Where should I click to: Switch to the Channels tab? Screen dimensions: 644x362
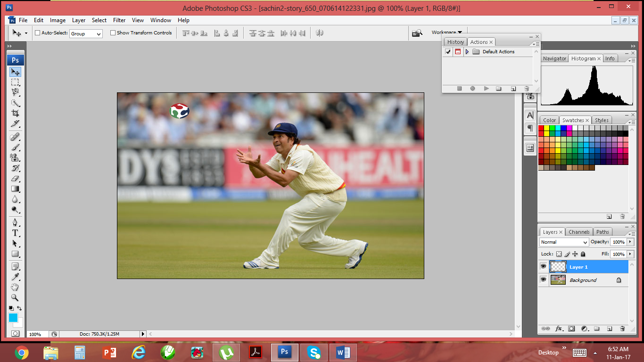[579, 232]
